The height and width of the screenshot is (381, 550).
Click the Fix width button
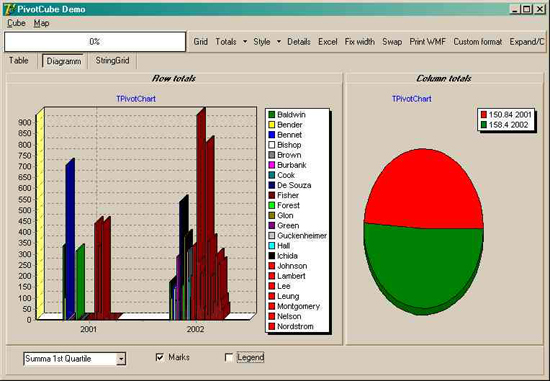click(360, 42)
